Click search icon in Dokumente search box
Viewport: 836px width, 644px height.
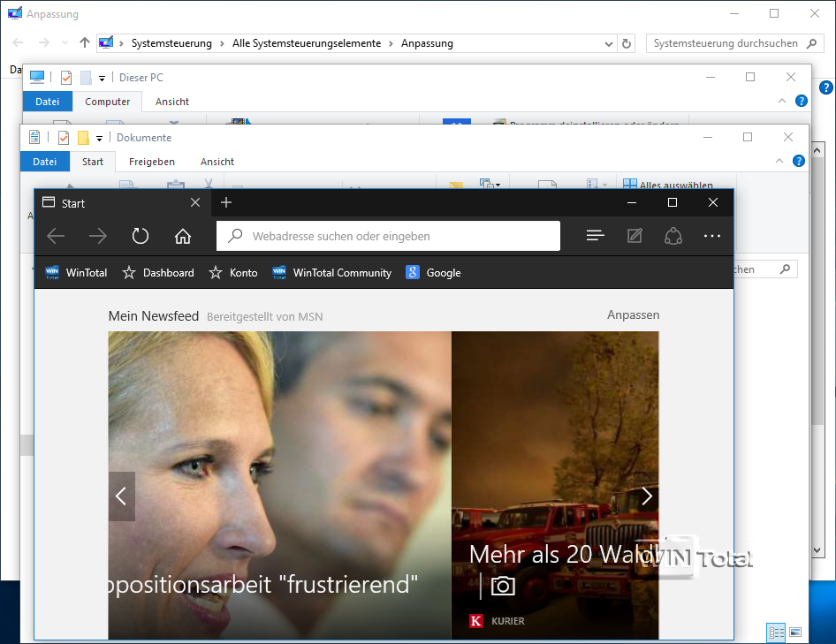(x=785, y=269)
